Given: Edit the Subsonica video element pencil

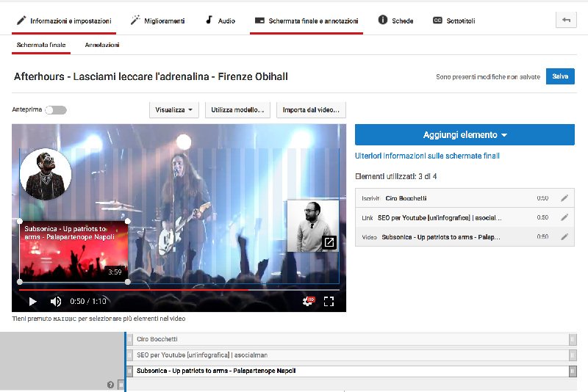Looking at the screenshot, I should click(x=564, y=236).
